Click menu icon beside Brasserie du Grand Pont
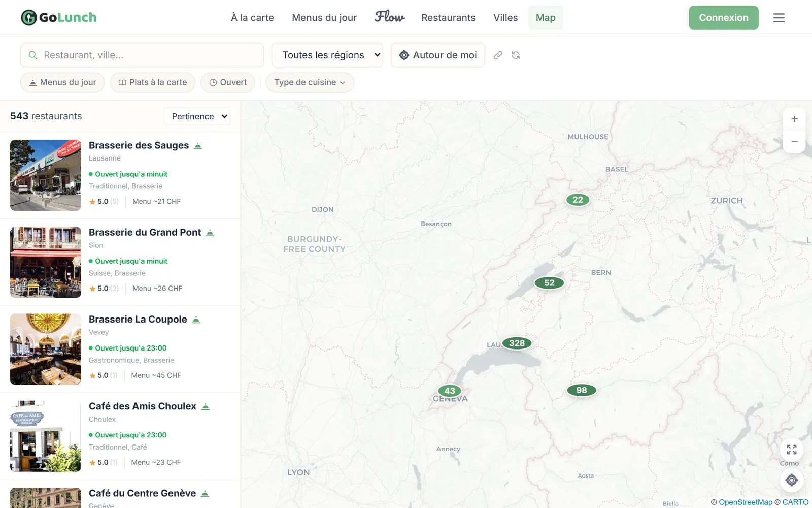812x508 pixels. 210,233
